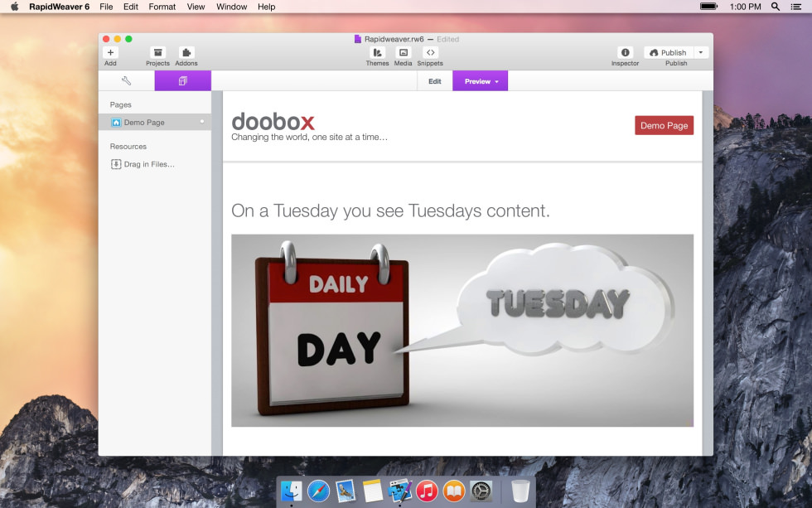Screen dimensions: 812x508
Task: Open the Preview mode dropdown
Action: (x=481, y=81)
